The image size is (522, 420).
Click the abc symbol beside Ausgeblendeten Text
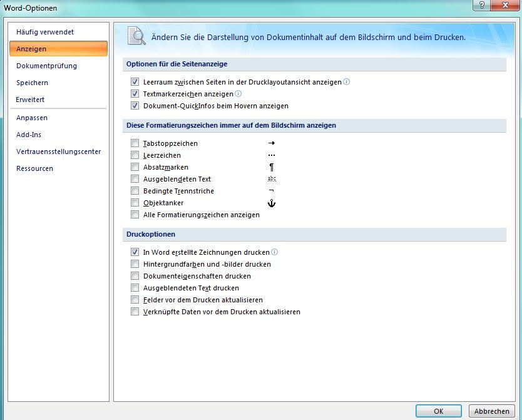272,179
